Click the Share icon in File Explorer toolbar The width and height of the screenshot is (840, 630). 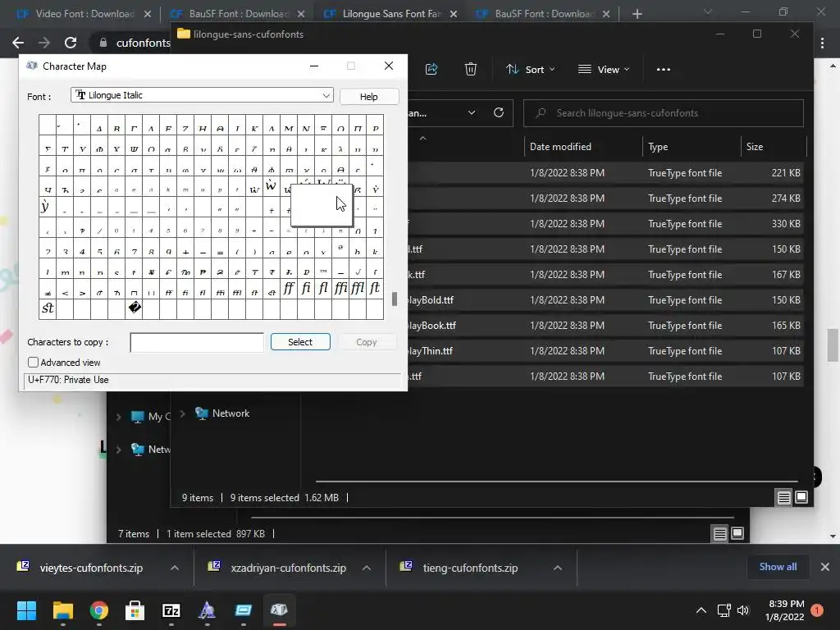pos(431,69)
